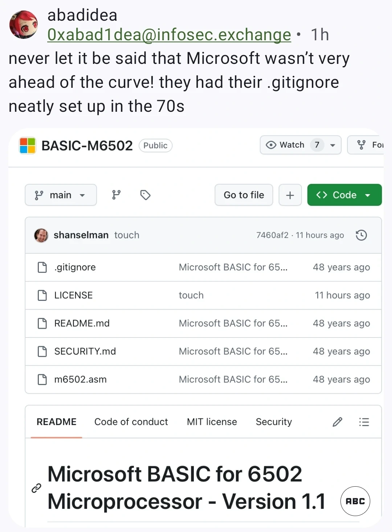Tap the round ABC button

(355, 501)
